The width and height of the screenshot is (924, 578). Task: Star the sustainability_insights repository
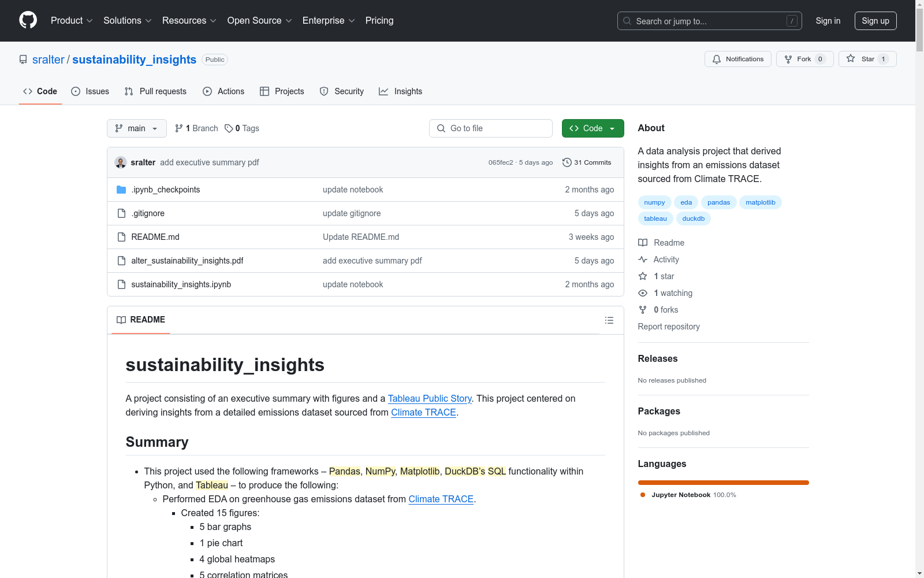point(867,59)
